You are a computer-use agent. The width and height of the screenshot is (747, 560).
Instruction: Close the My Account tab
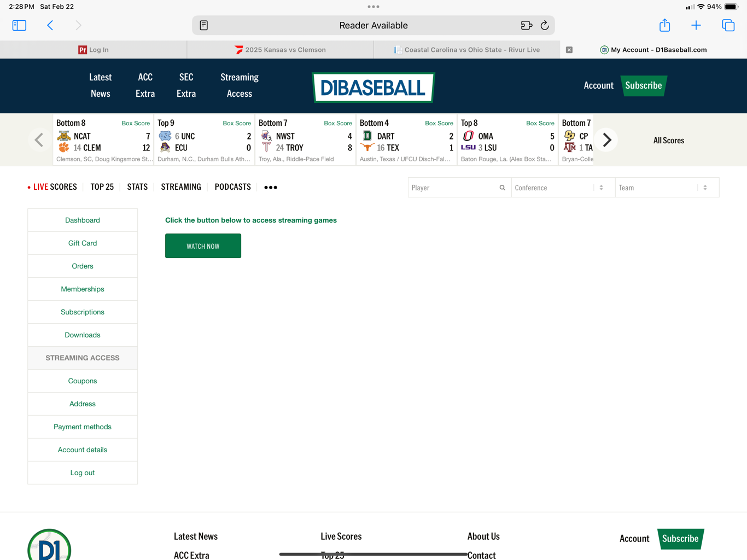(569, 50)
